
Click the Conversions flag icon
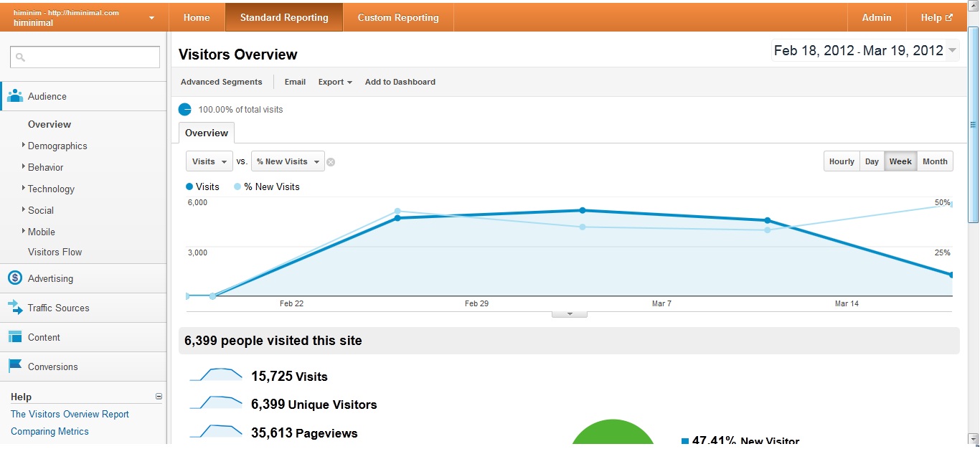tap(15, 367)
